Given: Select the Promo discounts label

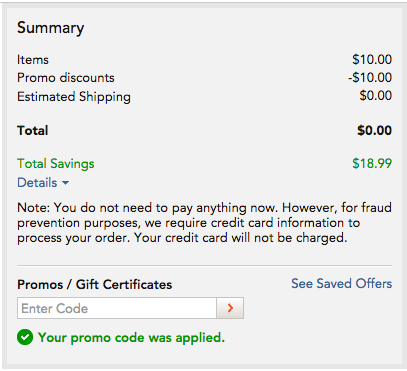Looking at the screenshot, I should [x=66, y=78].
